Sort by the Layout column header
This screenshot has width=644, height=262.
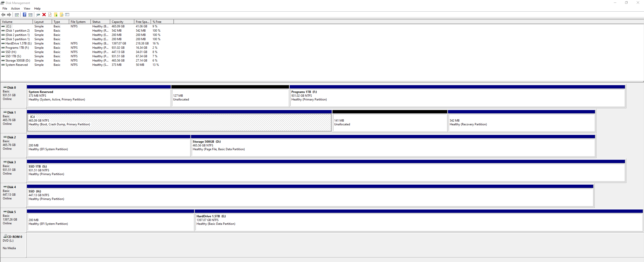(x=42, y=22)
